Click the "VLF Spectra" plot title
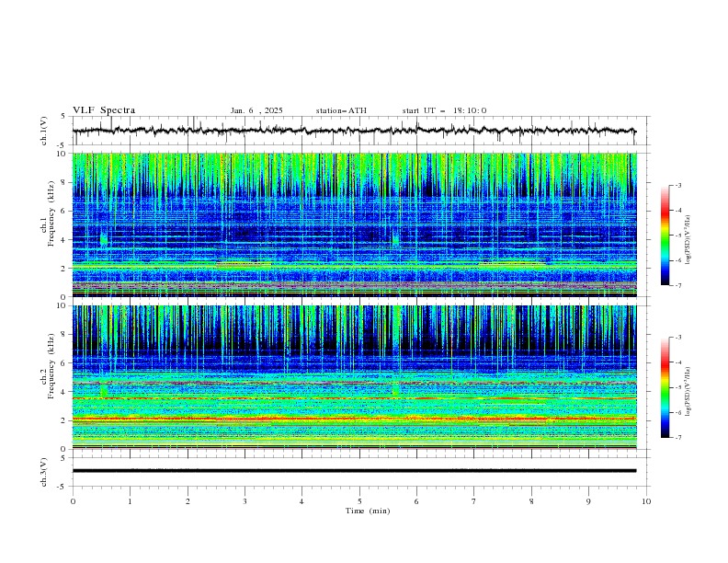The height and width of the screenshot is (563, 728). (x=104, y=110)
